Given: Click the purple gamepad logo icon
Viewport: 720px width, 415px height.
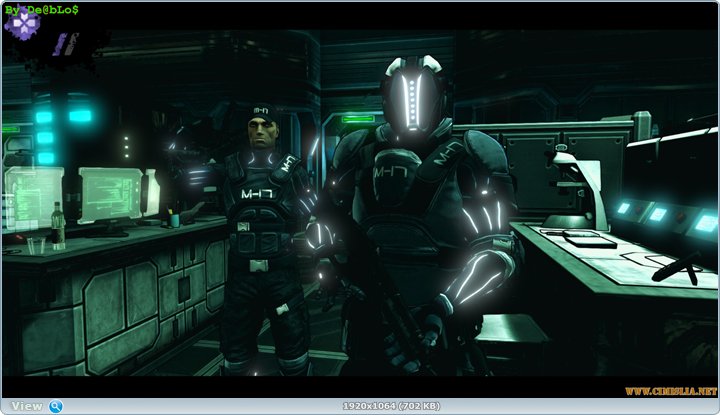Looking at the screenshot, I should coord(22,24).
